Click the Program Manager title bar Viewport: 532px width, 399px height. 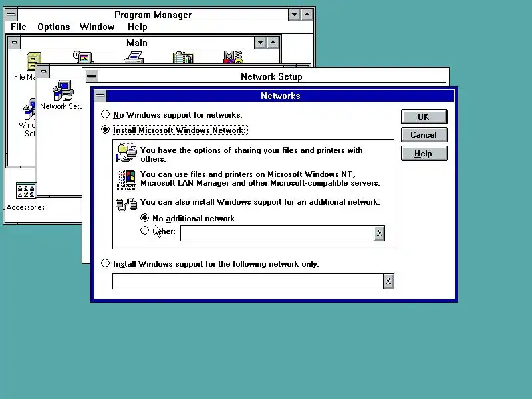tap(153, 15)
